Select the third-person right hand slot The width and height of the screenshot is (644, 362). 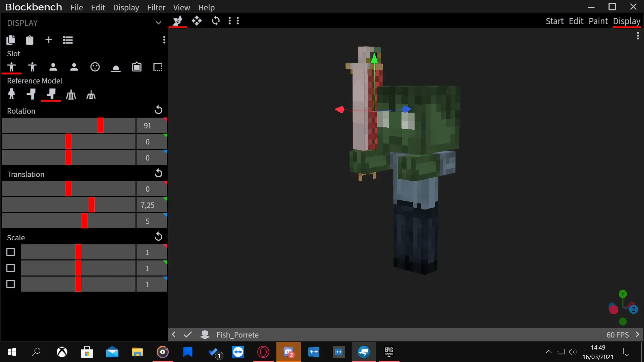11,67
